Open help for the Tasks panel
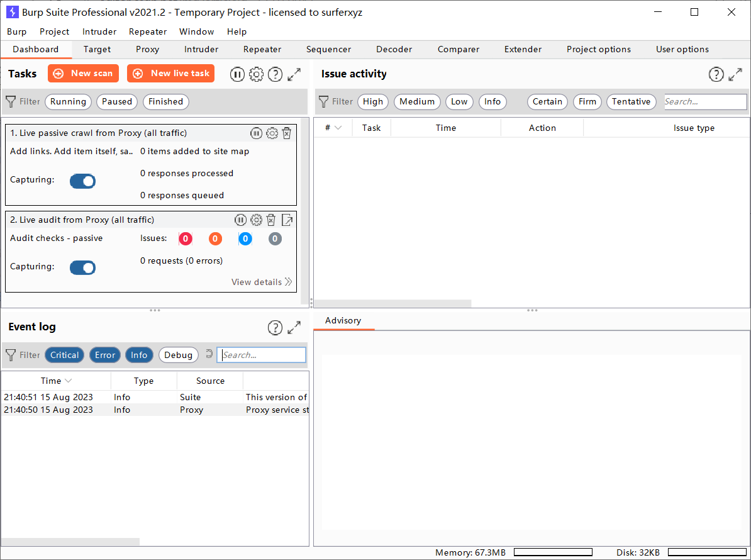 click(x=275, y=74)
